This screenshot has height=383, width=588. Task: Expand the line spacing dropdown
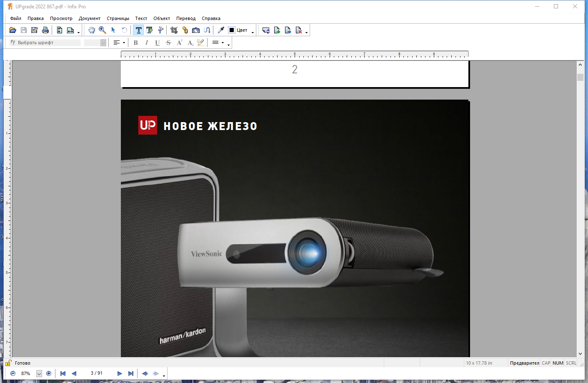[223, 43]
